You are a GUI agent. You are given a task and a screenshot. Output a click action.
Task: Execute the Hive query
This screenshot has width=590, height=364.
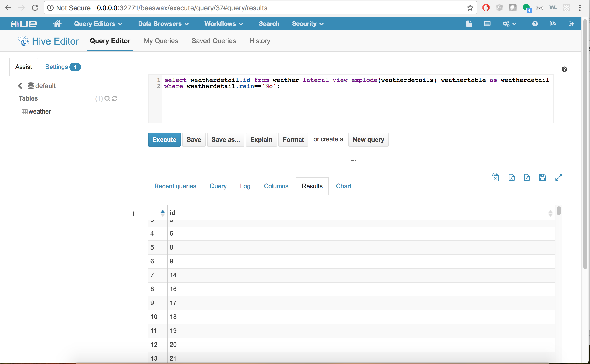pyautogui.click(x=164, y=140)
